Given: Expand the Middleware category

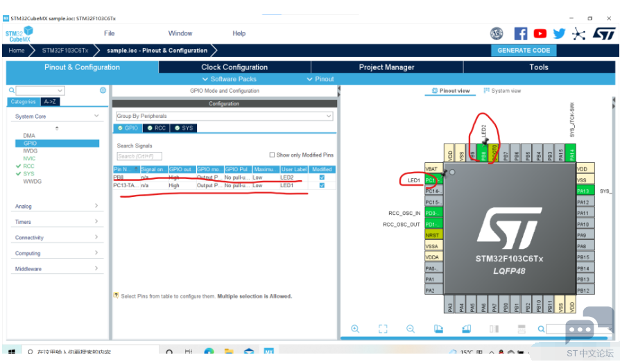Looking at the screenshot, I should pyautogui.click(x=96, y=268).
